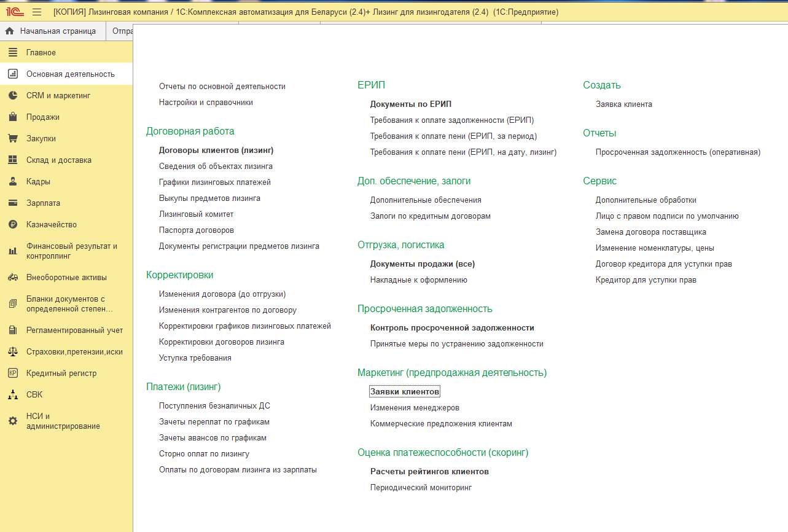Click the Кредитный регистр KP icon
Viewport: 788px width, 532px height.
[13, 374]
